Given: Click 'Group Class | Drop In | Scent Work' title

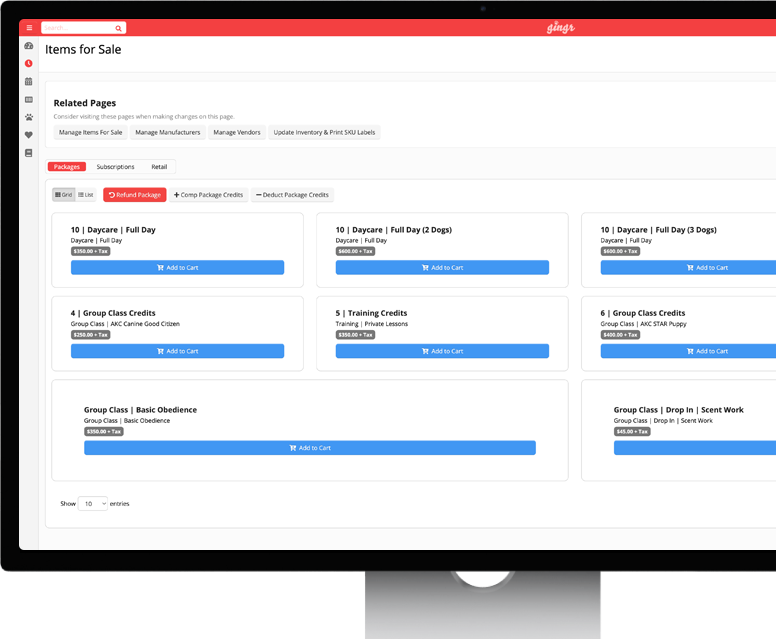Looking at the screenshot, I should click(x=679, y=410).
